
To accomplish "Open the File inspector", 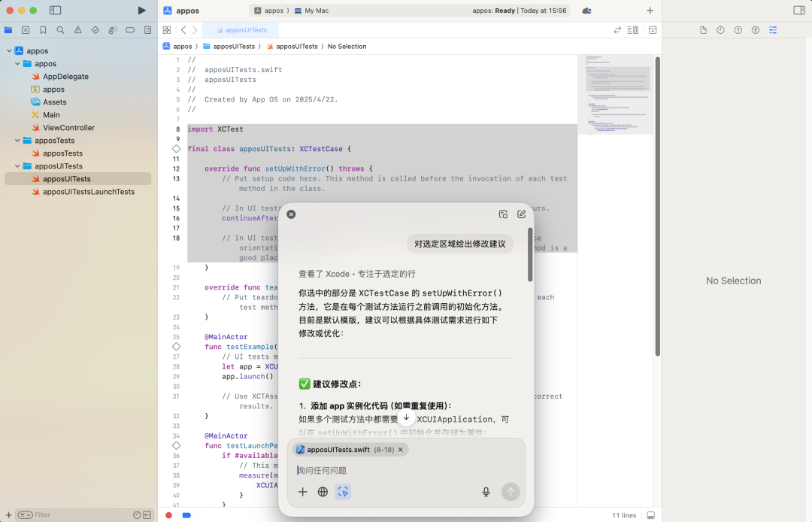I will pyautogui.click(x=703, y=30).
